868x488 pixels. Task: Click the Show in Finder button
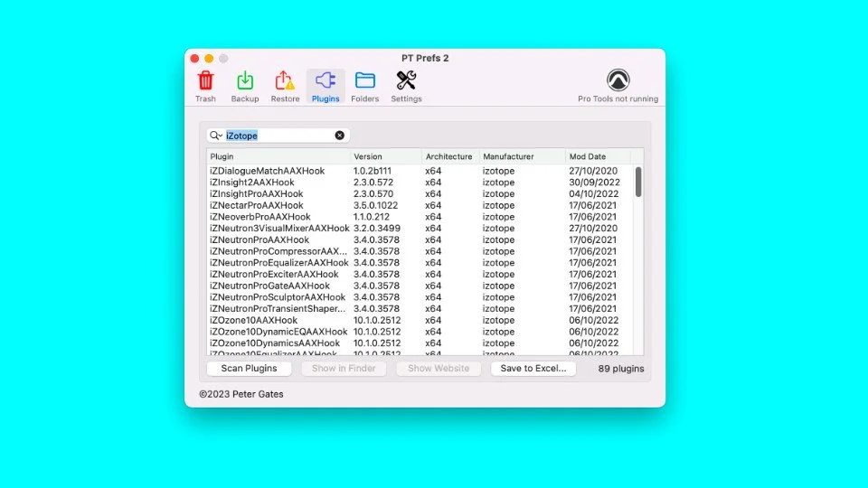coord(344,369)
